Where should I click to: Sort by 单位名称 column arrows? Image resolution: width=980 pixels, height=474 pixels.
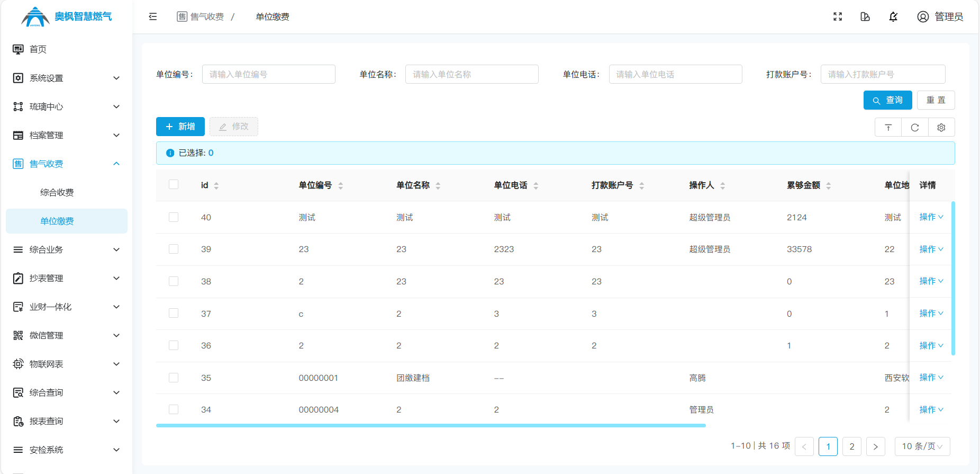tap(438, 185)
